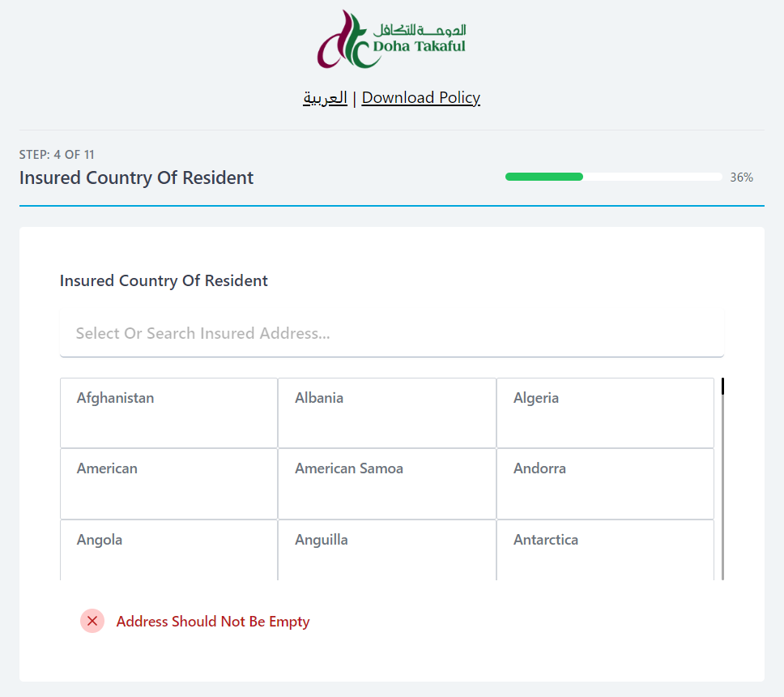
Task: Click the 36% progress label
Action: click(742, 177)
